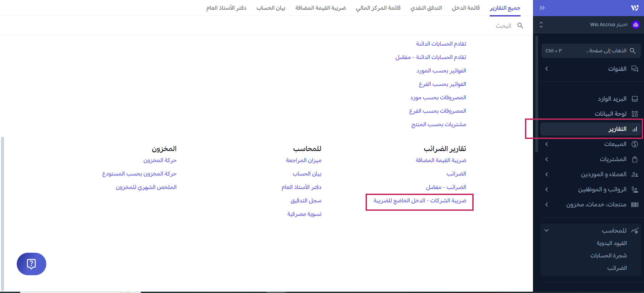Click the الذهاب إلى صفحة search field
This screenshot has height=293, width=644.
tap(590, 51)
